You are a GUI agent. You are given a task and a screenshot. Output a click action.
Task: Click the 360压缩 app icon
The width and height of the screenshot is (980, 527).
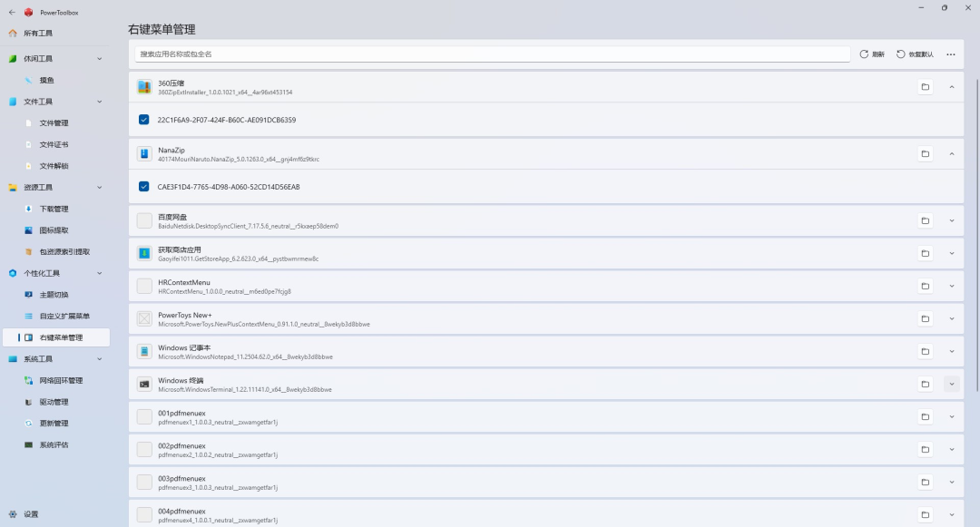(144, 87)
